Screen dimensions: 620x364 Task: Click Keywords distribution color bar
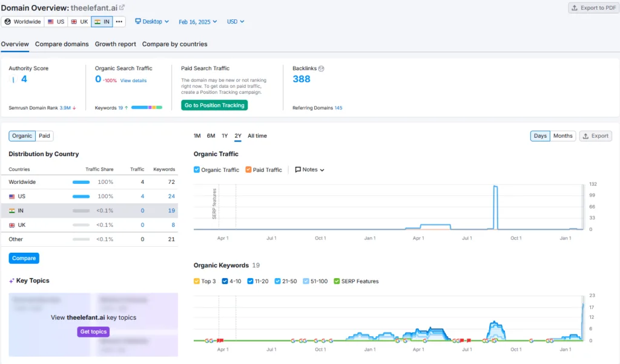[x=147, y=108]
